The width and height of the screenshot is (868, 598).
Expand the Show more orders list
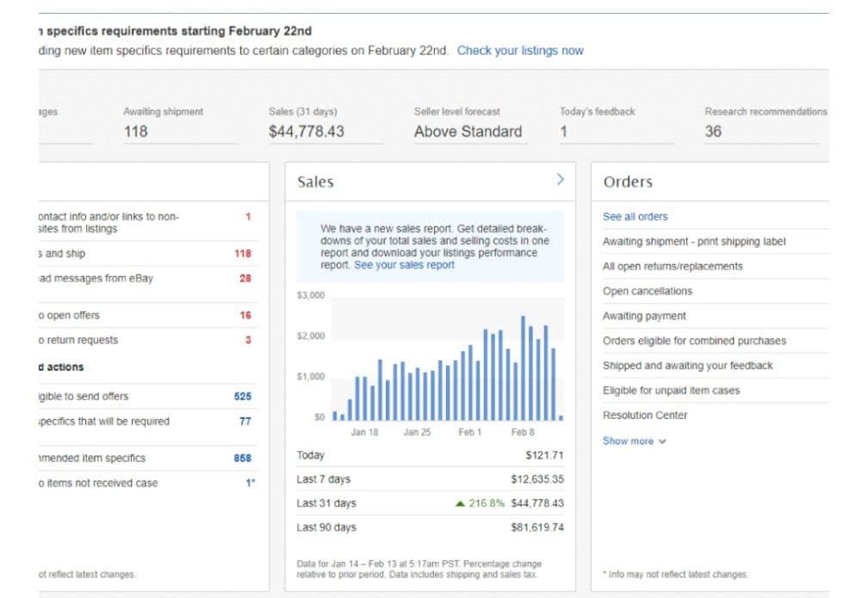(x=635, y=441)
